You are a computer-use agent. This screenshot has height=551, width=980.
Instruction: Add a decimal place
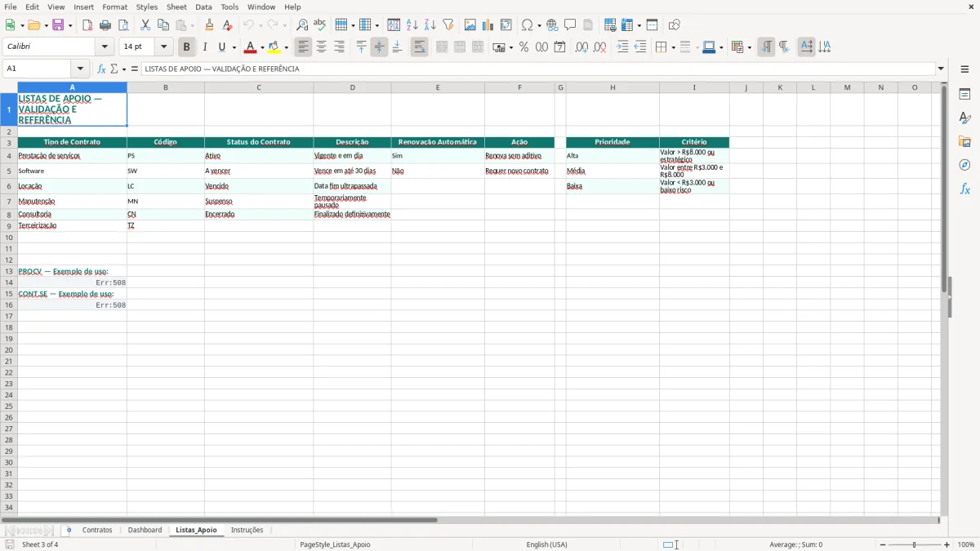[581, 47]
